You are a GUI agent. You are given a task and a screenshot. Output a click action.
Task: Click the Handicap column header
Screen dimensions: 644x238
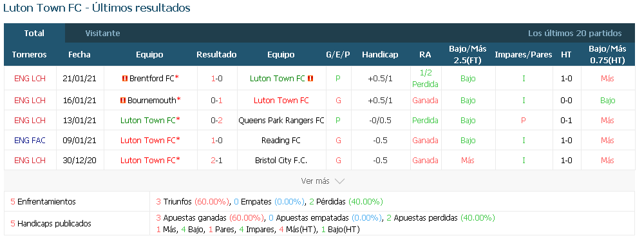tap(380, 55)
